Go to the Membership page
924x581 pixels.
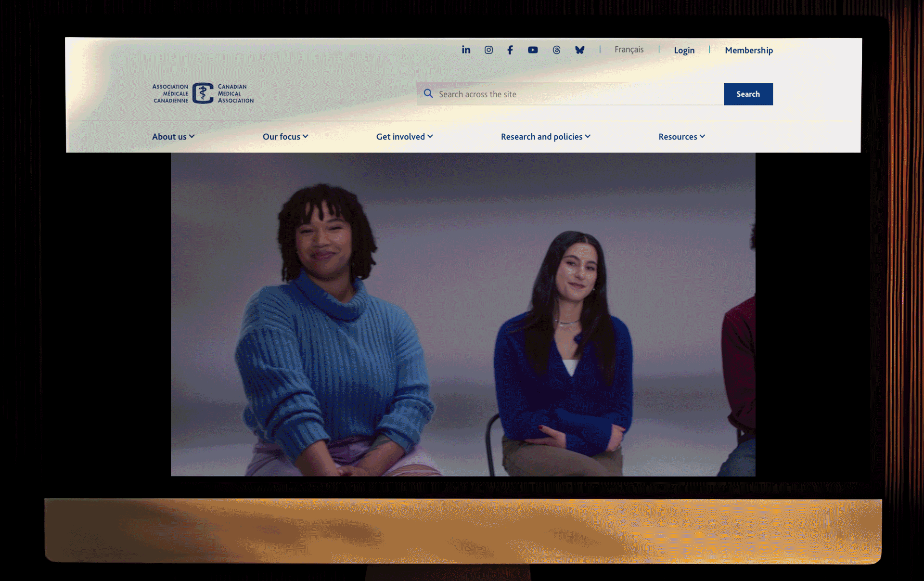click(748, 51)
